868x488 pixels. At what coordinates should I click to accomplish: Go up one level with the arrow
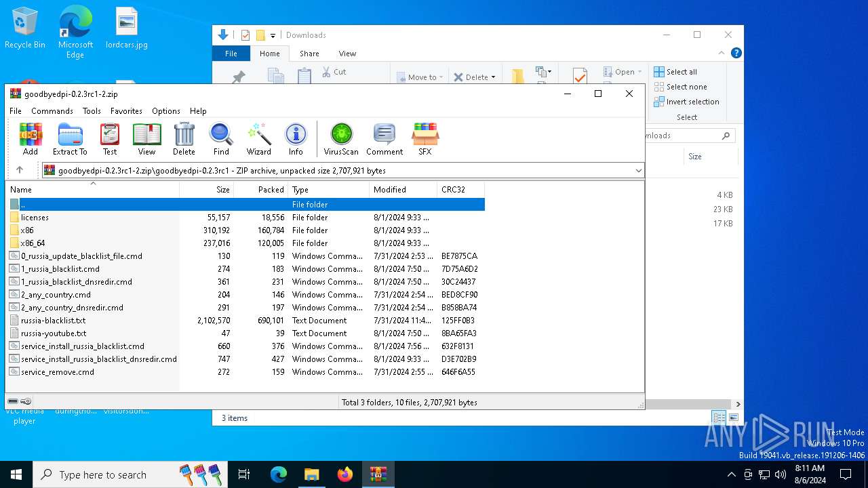coord(20,170)
